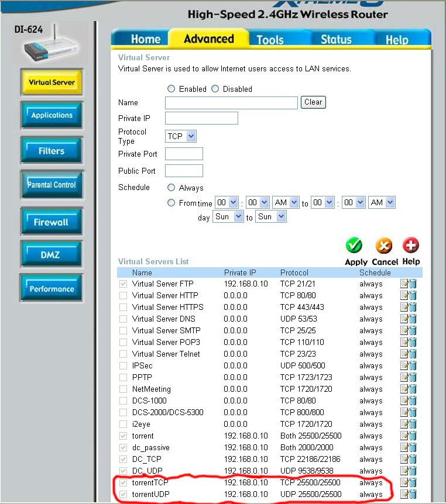Screen dimensions: 446x504
Task: Open the DMZ sidebar section
Action: pyautogui.click(x=52, y=254)
